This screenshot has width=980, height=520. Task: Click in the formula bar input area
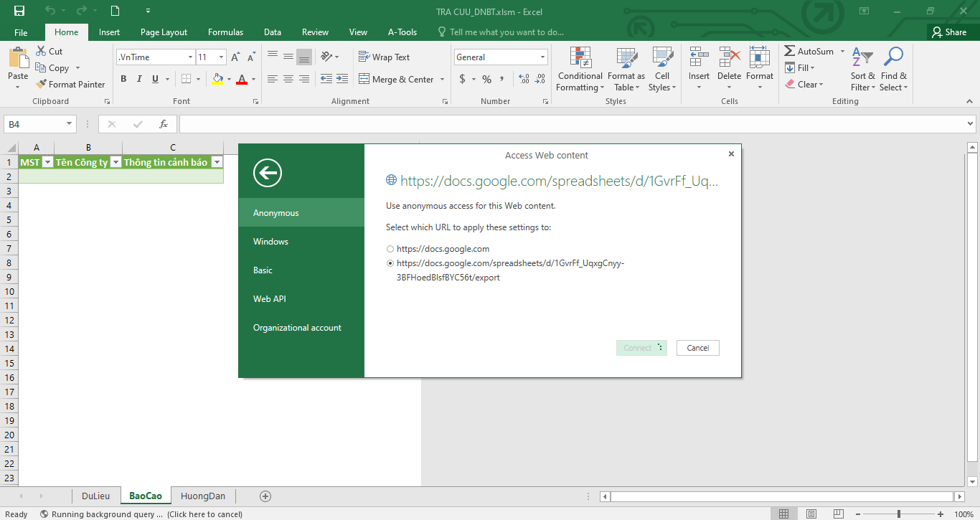coord(571,124)
